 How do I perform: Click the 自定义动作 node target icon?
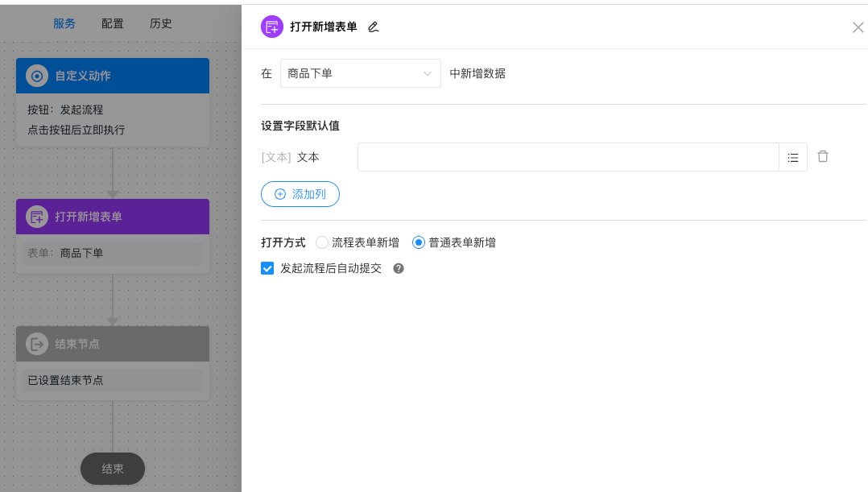click(37, 76)
